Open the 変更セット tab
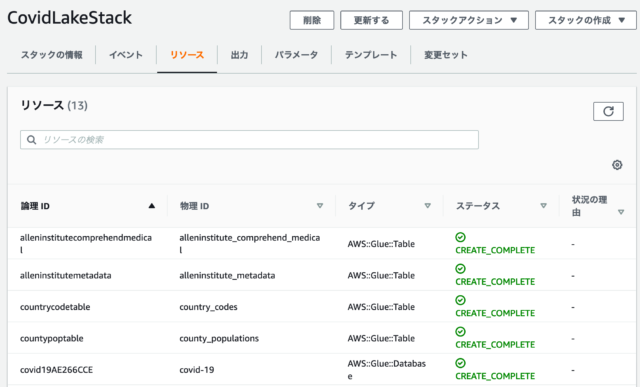The image size is (640, 387). click(x=446, y=55)
